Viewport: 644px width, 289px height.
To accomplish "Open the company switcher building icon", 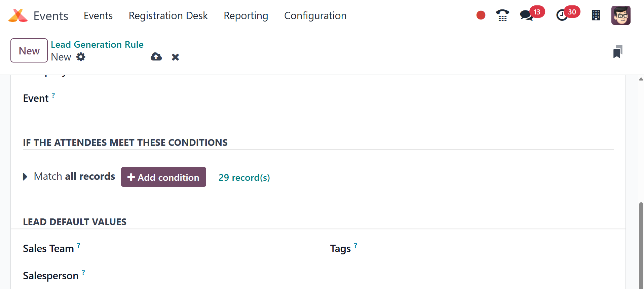I will pos(596,15).
